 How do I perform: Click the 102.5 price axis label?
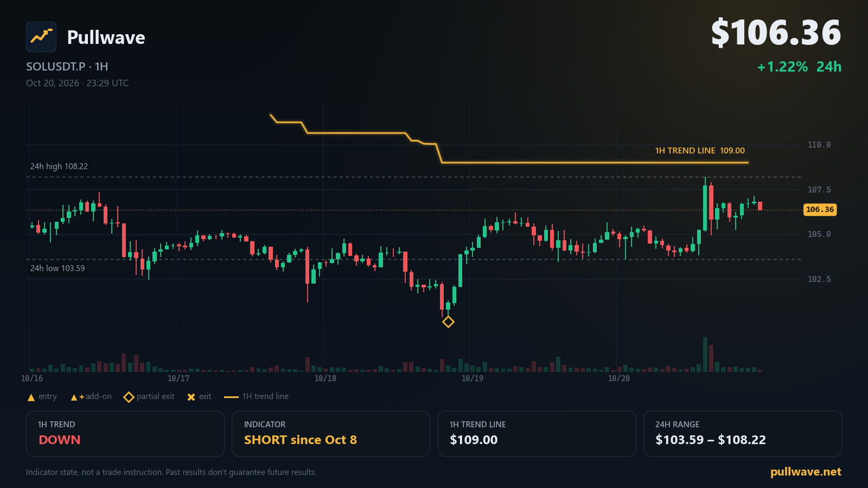pos(819,279)
